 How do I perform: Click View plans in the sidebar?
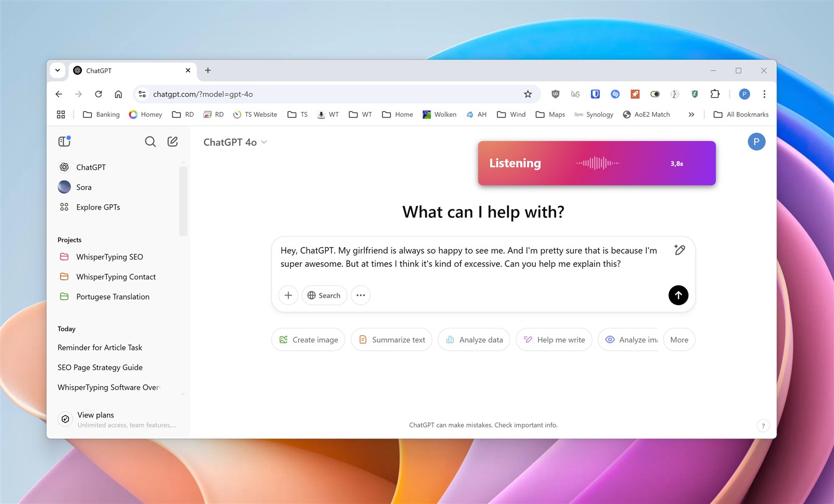click(95, 415)
